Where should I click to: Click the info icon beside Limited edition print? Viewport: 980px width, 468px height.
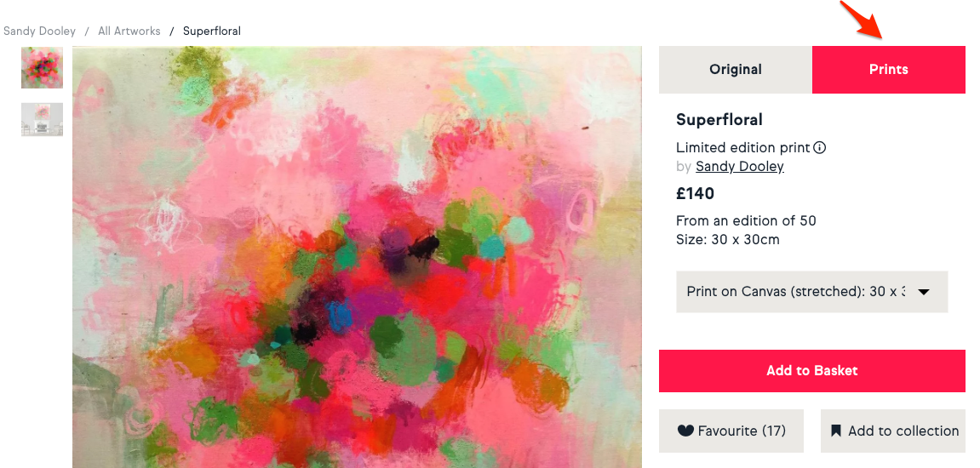click(x=820, y=147)
